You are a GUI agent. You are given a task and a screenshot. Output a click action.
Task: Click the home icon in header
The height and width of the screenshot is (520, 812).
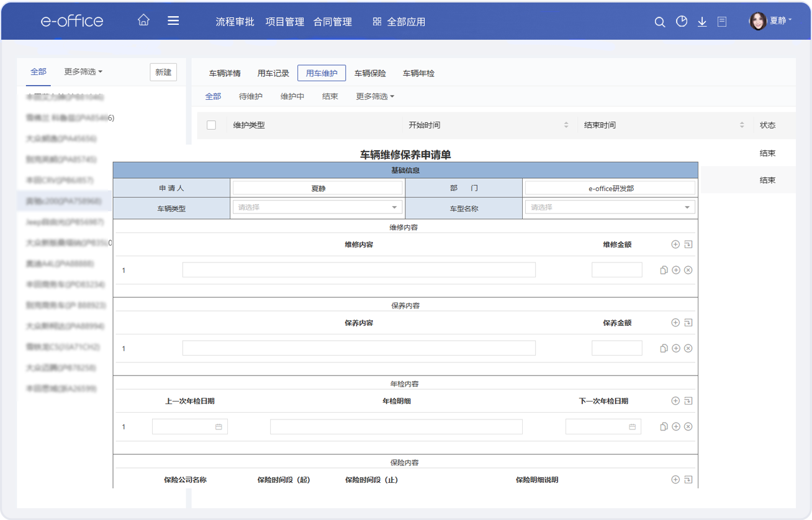pyautogui.click(x=143, y=20)
